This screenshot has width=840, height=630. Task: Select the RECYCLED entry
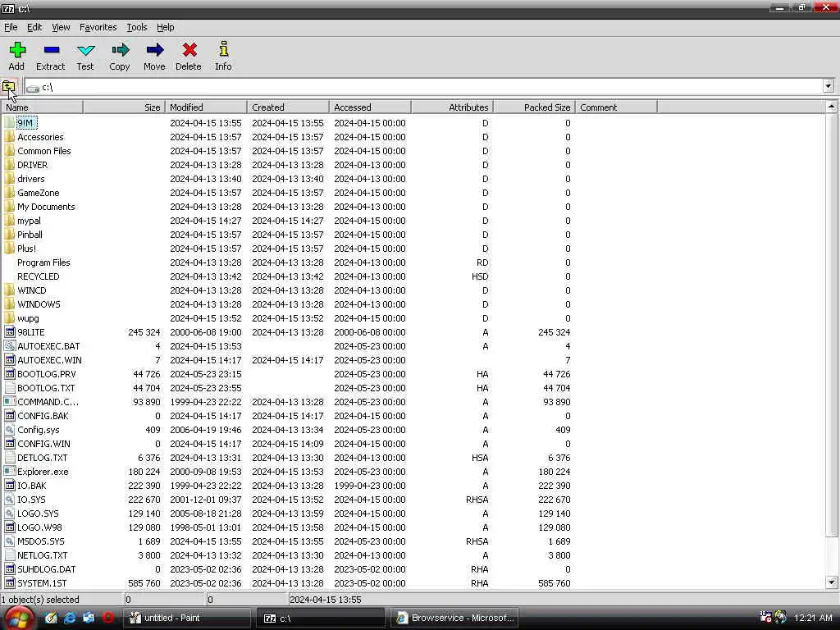point(38,276)
